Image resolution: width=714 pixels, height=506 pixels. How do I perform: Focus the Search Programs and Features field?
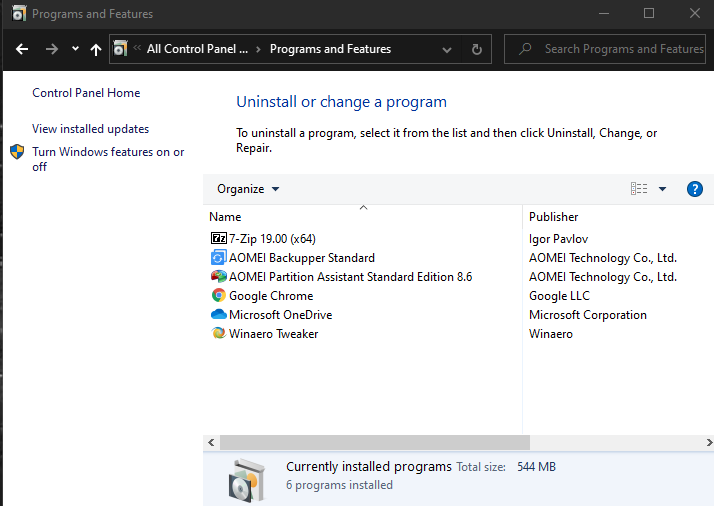(x=605, y=49)
